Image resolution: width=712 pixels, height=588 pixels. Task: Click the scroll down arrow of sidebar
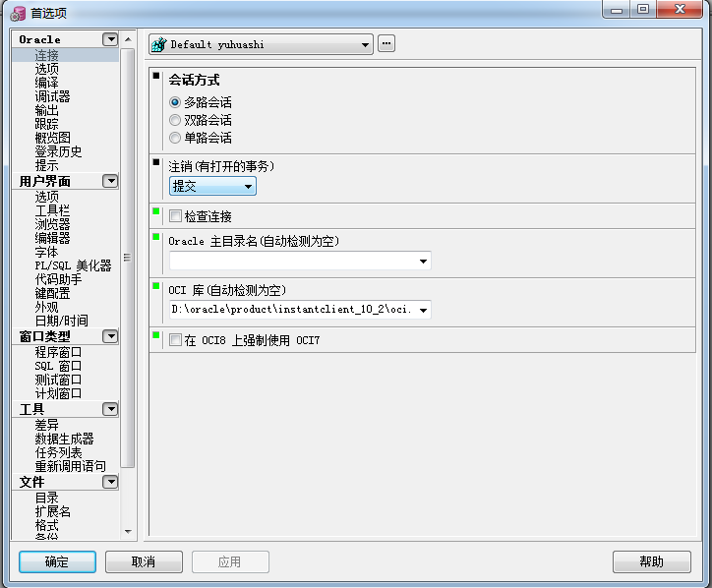point(128,531)
